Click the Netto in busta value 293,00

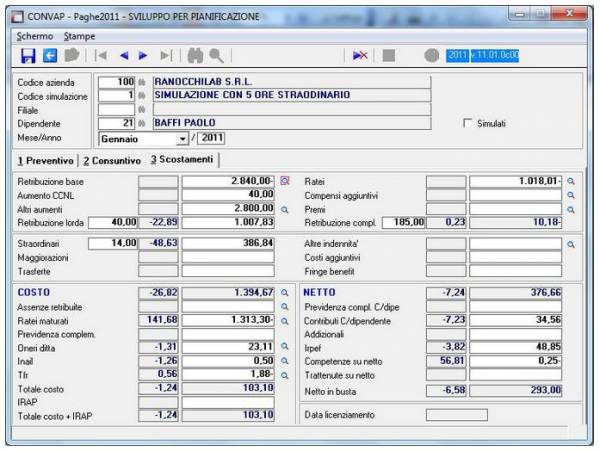(515, 391)
